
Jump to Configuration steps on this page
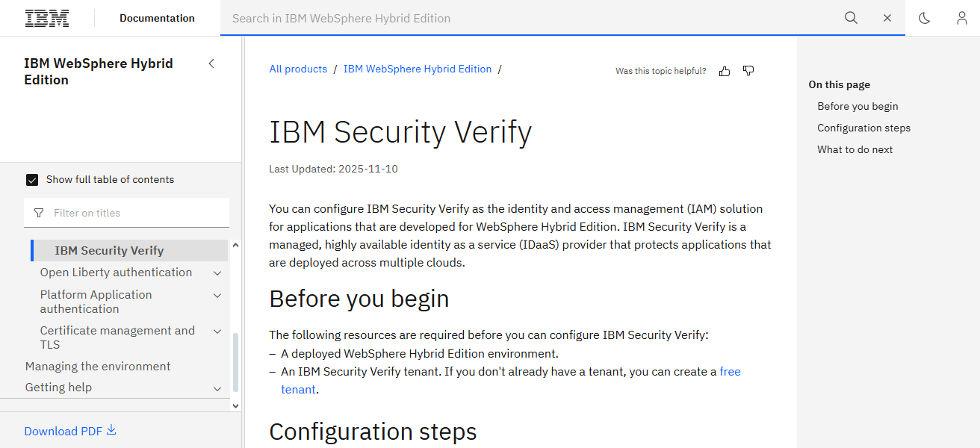pyautogui.click(x=863, y=128)
